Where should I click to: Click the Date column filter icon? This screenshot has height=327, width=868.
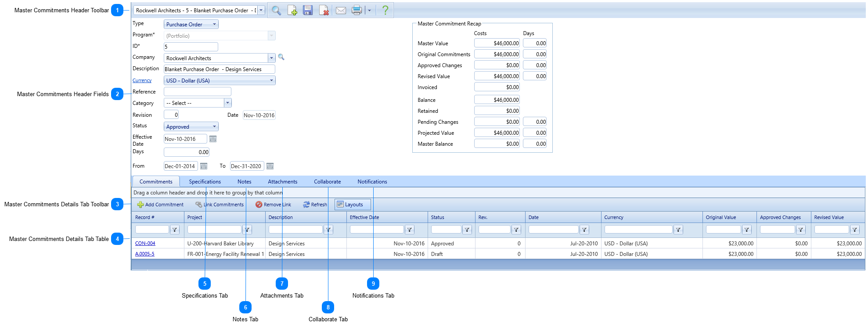[x=584, y=230]
